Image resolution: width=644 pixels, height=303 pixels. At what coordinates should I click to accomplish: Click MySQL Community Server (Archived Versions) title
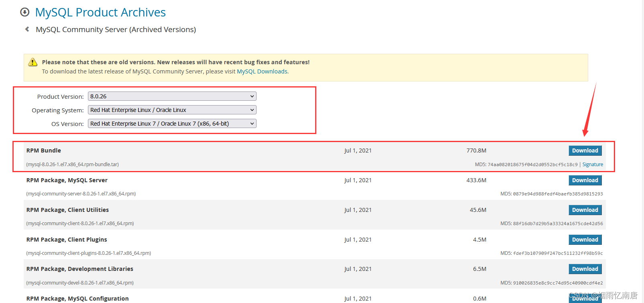click(x=116, y=30)
